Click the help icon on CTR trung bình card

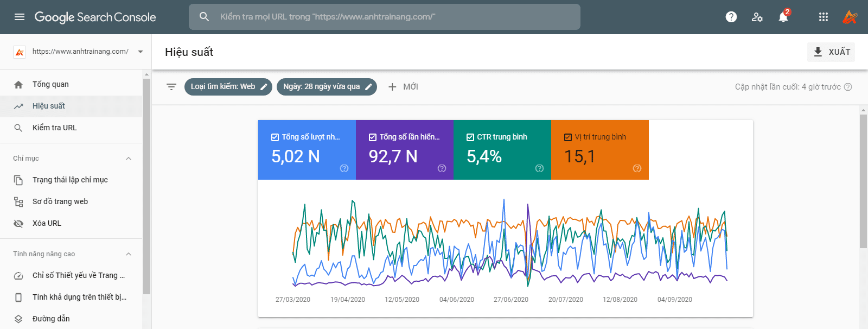539,168
